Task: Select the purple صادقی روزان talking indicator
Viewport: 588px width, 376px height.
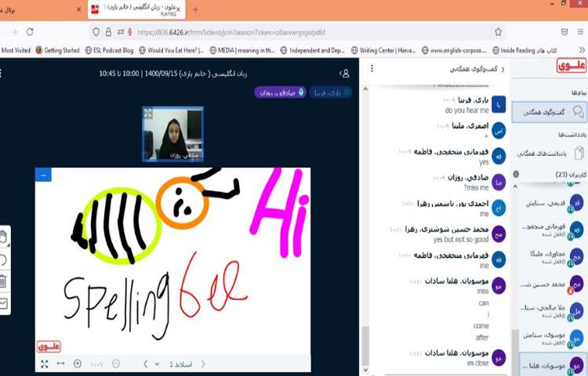Action: (281, 92)
